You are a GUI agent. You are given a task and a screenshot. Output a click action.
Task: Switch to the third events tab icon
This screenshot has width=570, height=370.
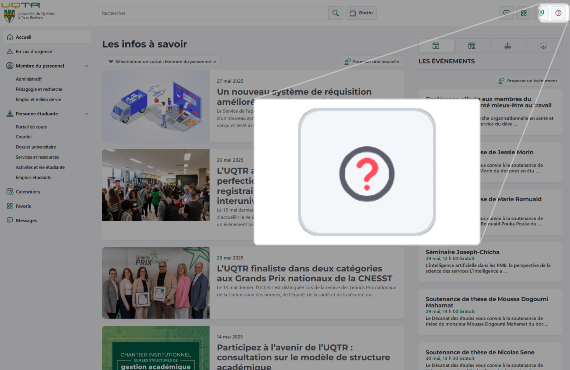tap(508, 46)
